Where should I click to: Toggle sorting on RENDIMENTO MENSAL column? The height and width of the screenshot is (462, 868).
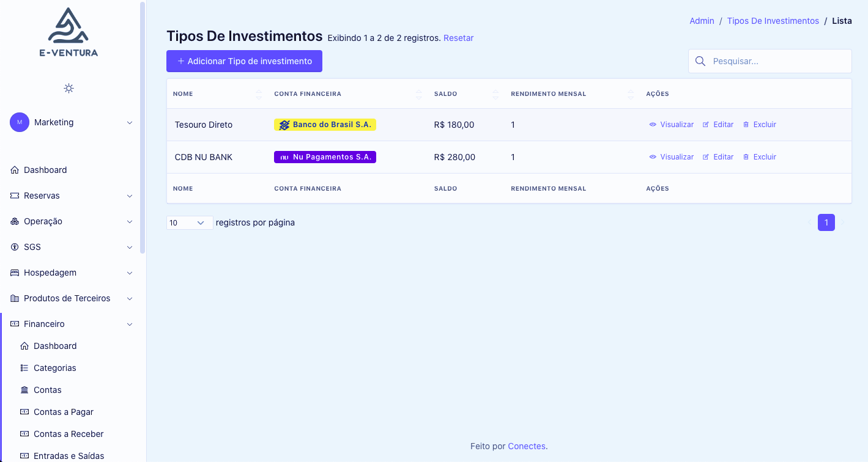click(x=630, y=94)
